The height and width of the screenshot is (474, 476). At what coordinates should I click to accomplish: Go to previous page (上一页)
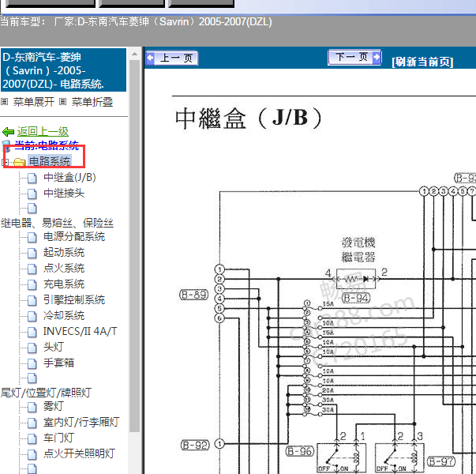tap(172, 58)
